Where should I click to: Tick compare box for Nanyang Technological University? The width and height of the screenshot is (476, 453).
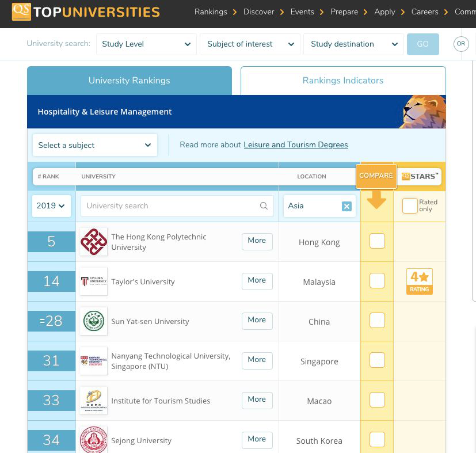pyautogui.click(x=377, y=360)
